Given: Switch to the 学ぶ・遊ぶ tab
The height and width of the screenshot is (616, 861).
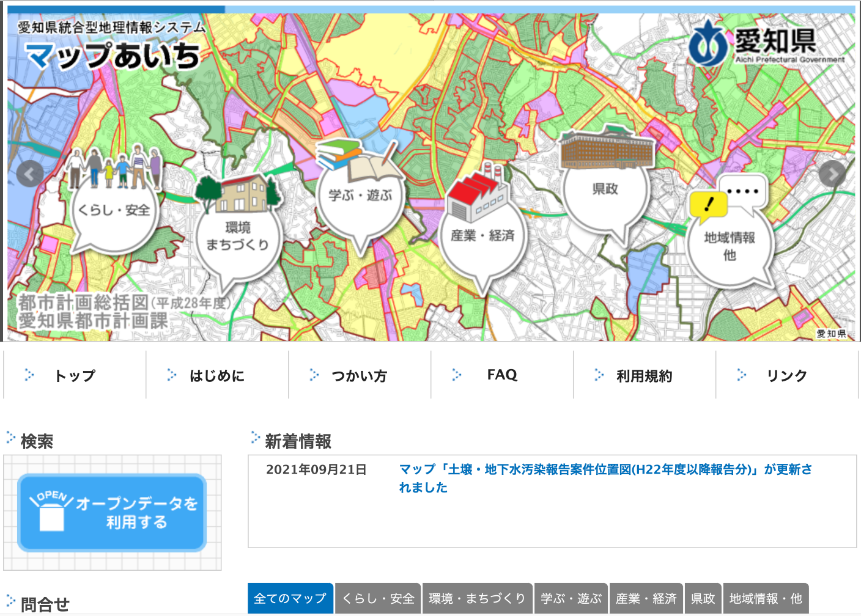Looking at the screenshot, I should click(x=571, y=598).
